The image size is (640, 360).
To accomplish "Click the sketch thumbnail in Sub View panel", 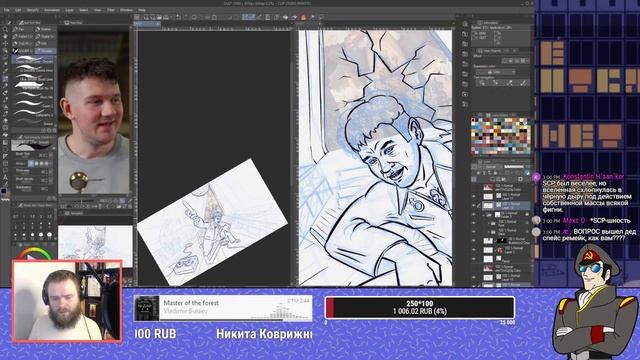I will pos(95,246).
